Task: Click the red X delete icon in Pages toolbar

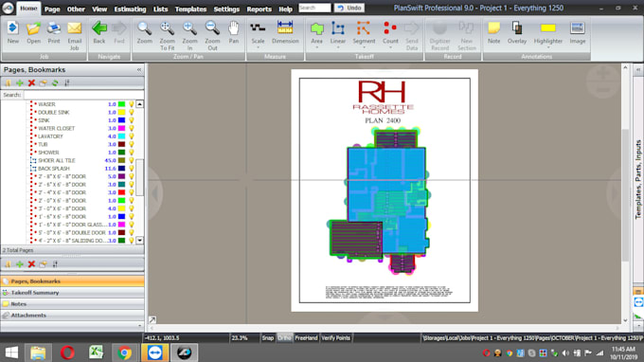Action: click(x=31, y=83)
